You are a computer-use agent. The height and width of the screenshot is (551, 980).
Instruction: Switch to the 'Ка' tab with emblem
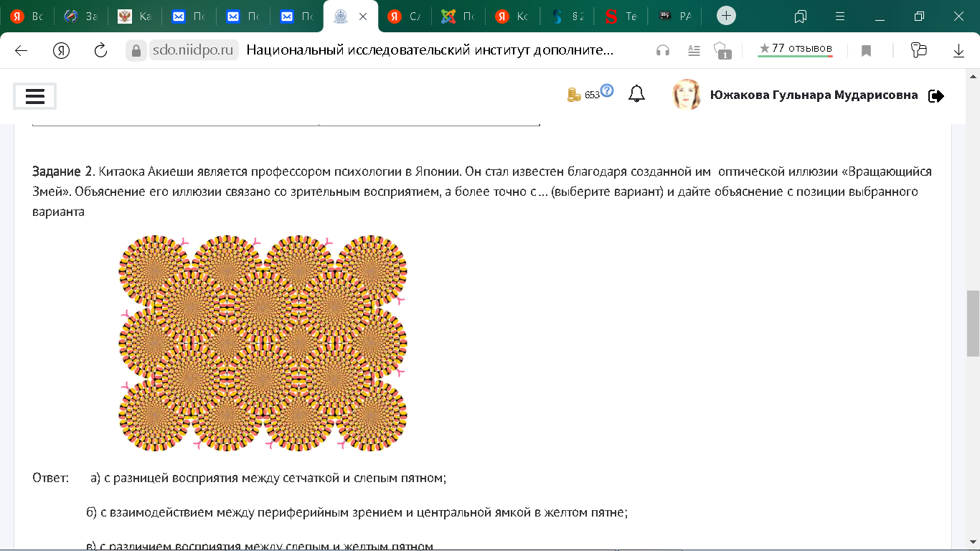134,16
